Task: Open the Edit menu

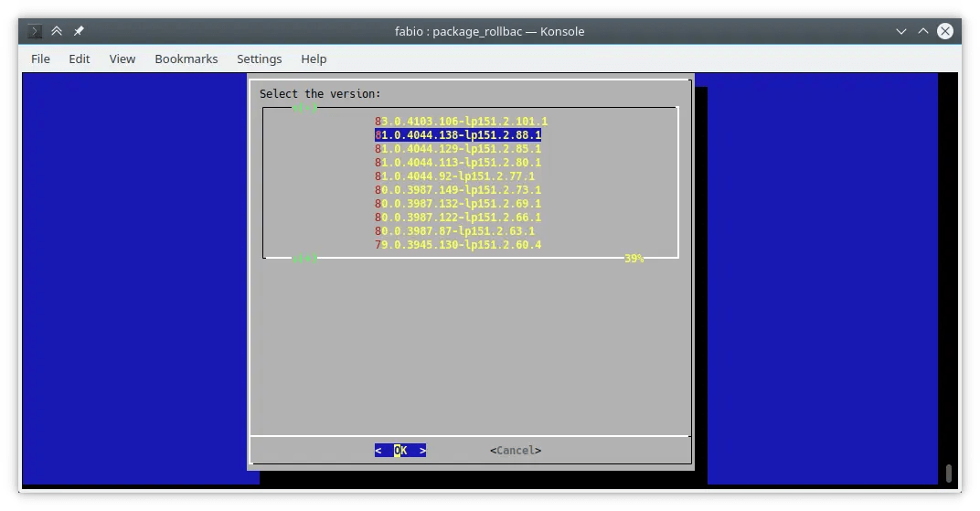Action: click(80, 59)
